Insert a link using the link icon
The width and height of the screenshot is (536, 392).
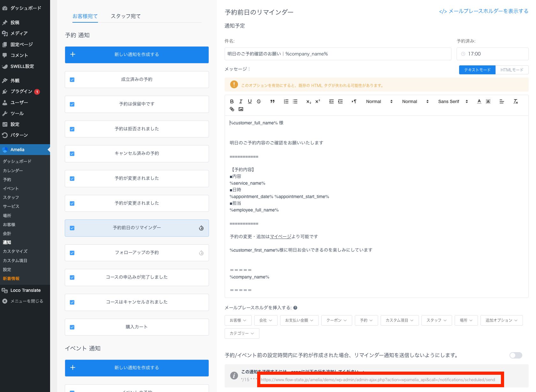[x=232, y=109]
